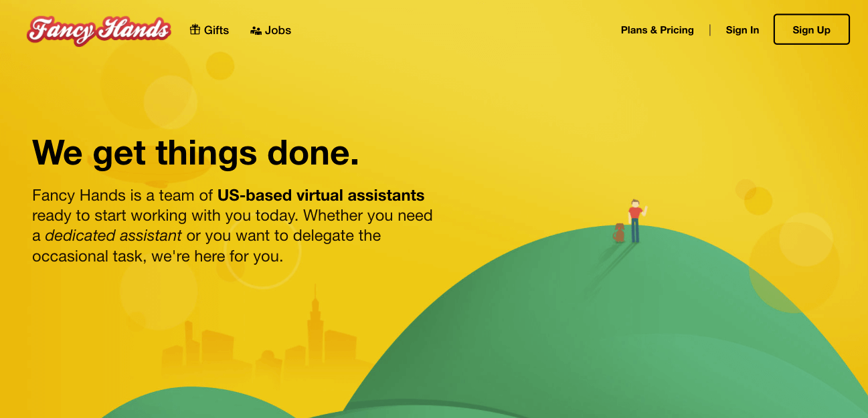This screenshot has width=868, height=418.
Task: Click the "US-based virtual assistants" bold text
Action: pos(321,195)
